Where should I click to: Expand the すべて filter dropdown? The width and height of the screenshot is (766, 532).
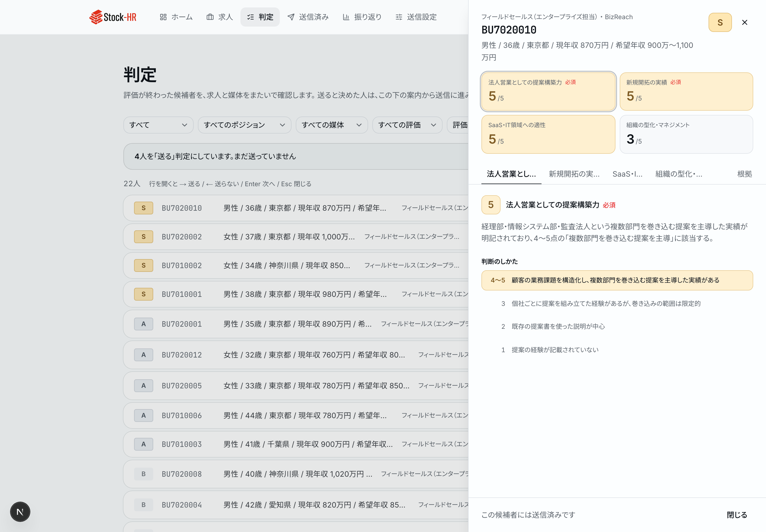158,125
